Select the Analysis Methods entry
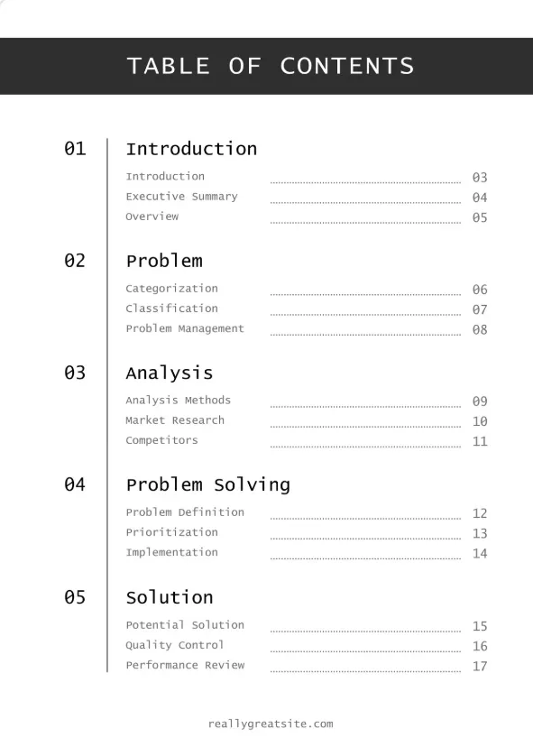Screen dimensions: 533x756 pyautogui.click(x=179, y=401)
